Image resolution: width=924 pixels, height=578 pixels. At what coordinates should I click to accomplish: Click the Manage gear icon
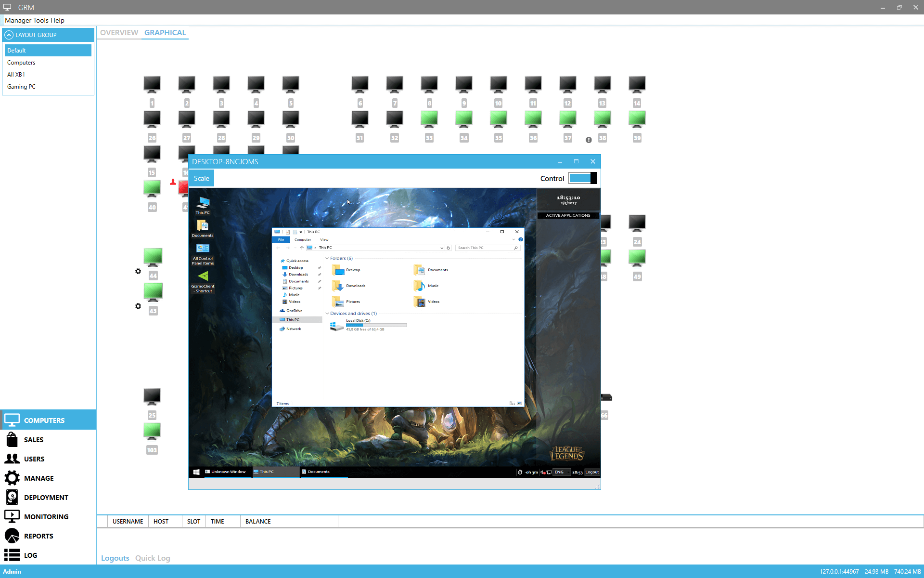tap(12, 478)
